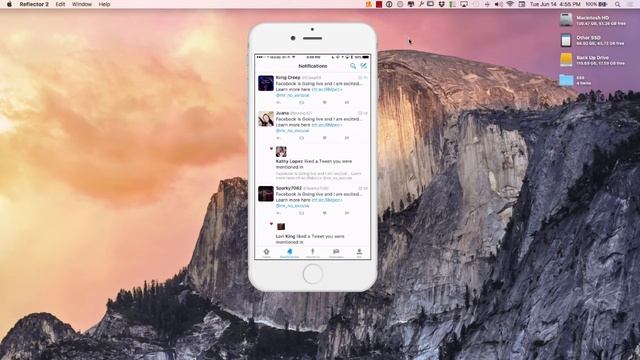Tap the King Creep username
This screenshot has width=640, height=360.
click(288, 77)
